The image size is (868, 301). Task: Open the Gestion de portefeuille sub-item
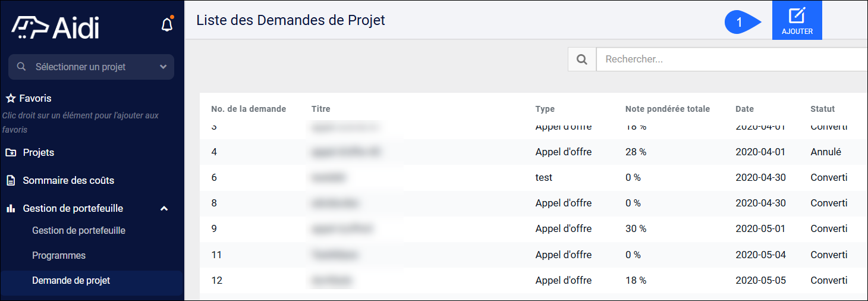click(78, 231)
